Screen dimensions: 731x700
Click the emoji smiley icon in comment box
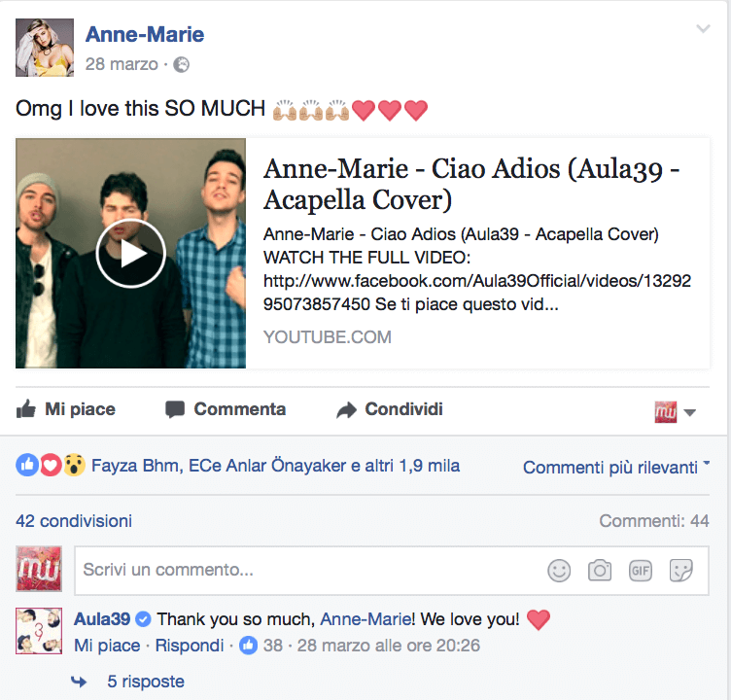point(559,571)
